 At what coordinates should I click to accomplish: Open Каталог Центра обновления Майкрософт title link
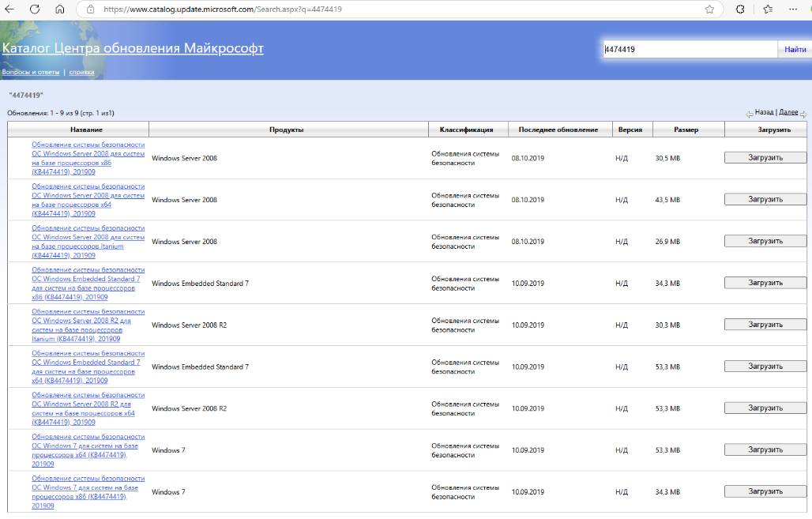[133, 48]
